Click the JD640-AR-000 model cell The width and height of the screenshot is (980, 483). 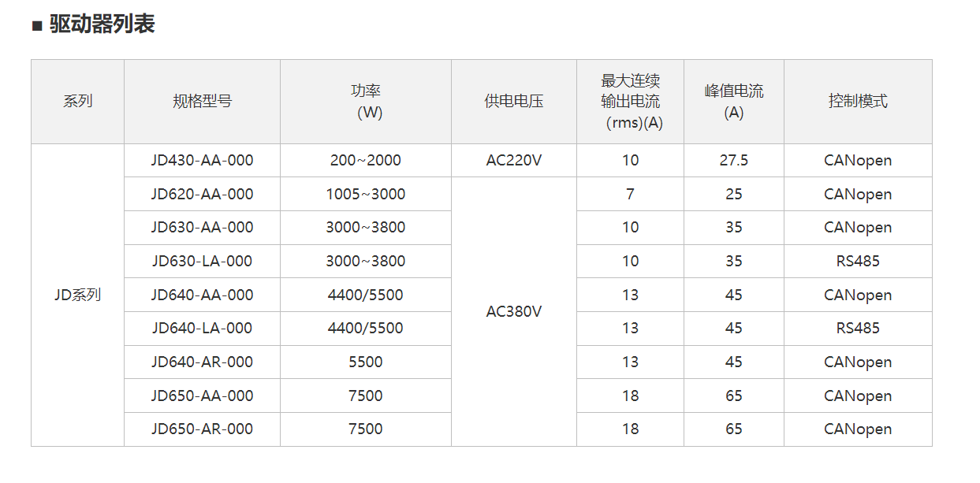(202, 362)
